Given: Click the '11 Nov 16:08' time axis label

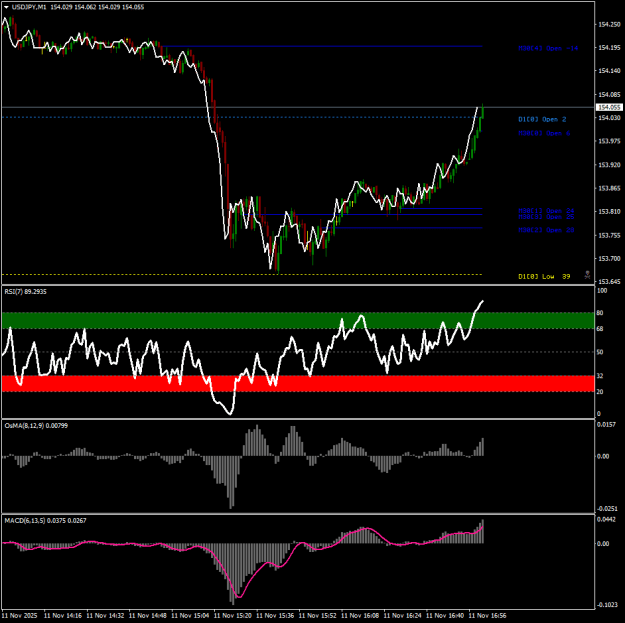Looking at the screenshot, I should click(x=360, y=616).
